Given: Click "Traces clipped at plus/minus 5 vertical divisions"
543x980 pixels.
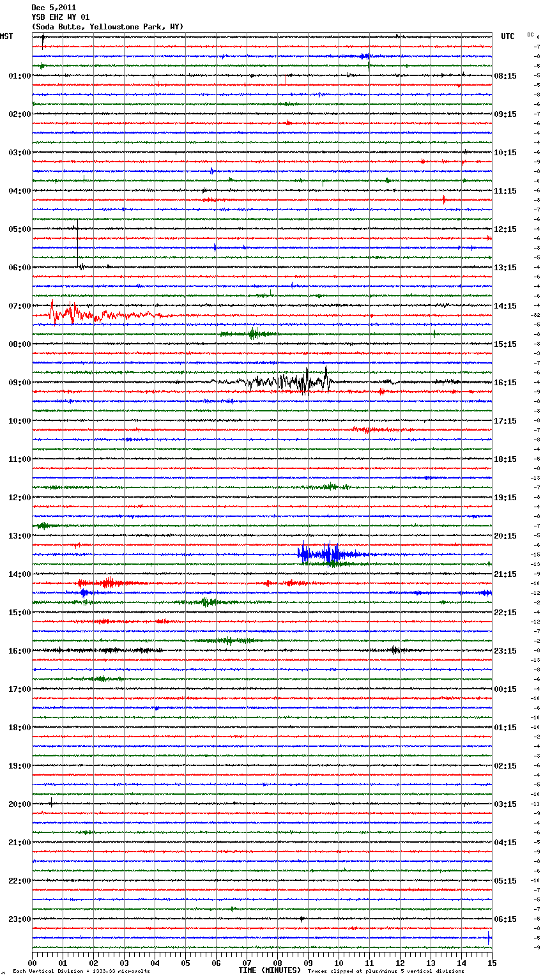Looking at the screenshot, I should (386, 971).
